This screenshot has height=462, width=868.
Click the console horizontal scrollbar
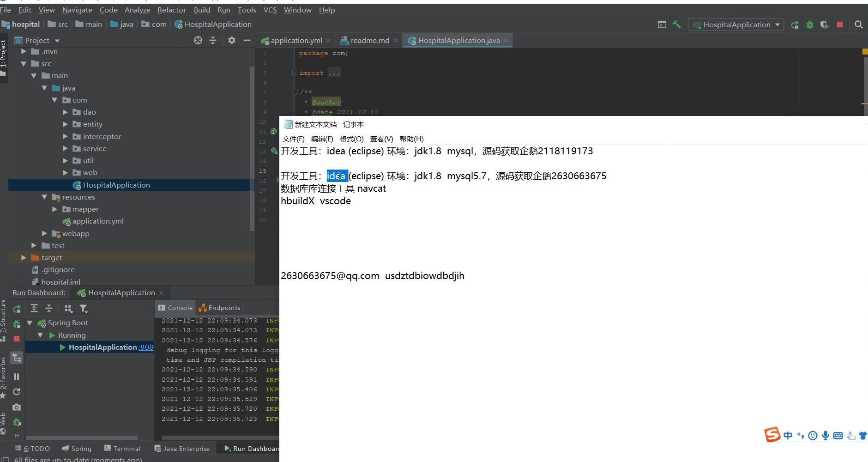tap(220, 438)
